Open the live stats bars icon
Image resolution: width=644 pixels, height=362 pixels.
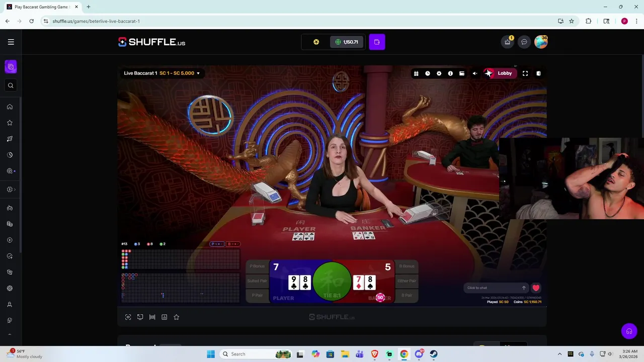pos(152,317)
